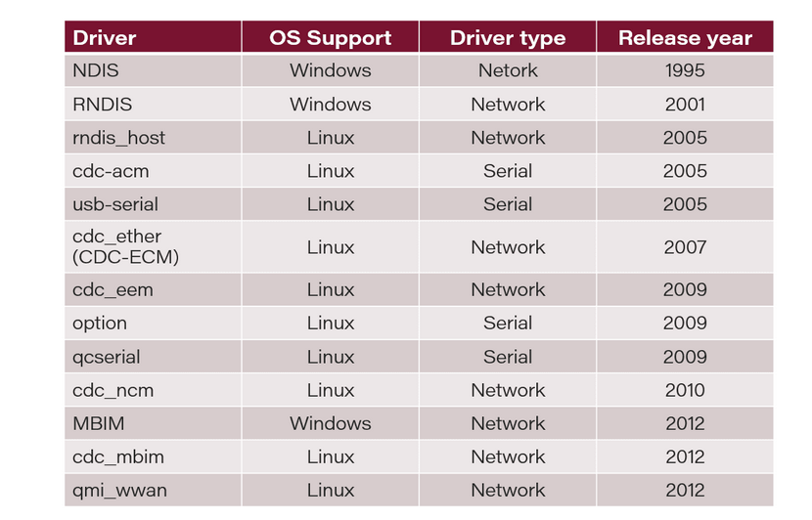812x520 pixels.
Task: Select the NDIS driver cell
Action: tap(94, 70)
